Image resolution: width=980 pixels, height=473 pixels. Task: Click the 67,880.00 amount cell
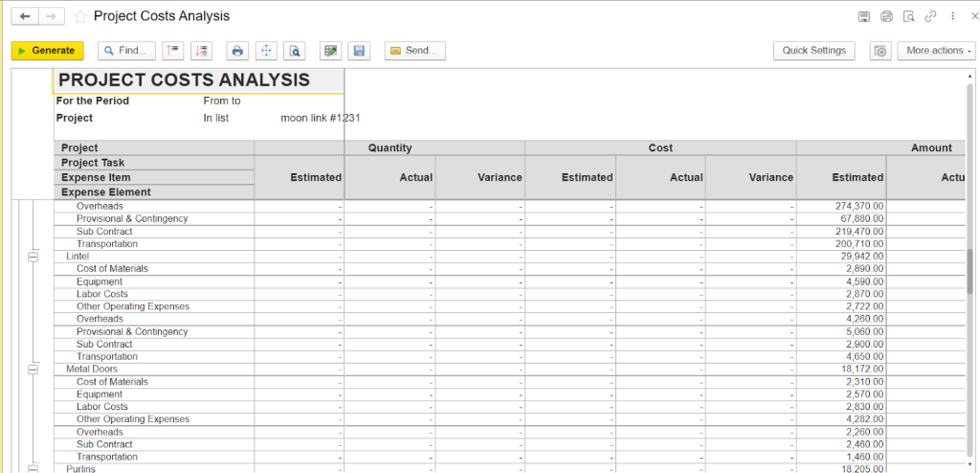(841, 218)
